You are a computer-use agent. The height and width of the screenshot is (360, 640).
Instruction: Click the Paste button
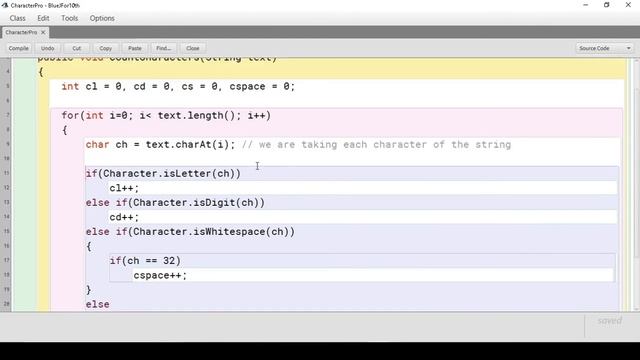point(135,48)
